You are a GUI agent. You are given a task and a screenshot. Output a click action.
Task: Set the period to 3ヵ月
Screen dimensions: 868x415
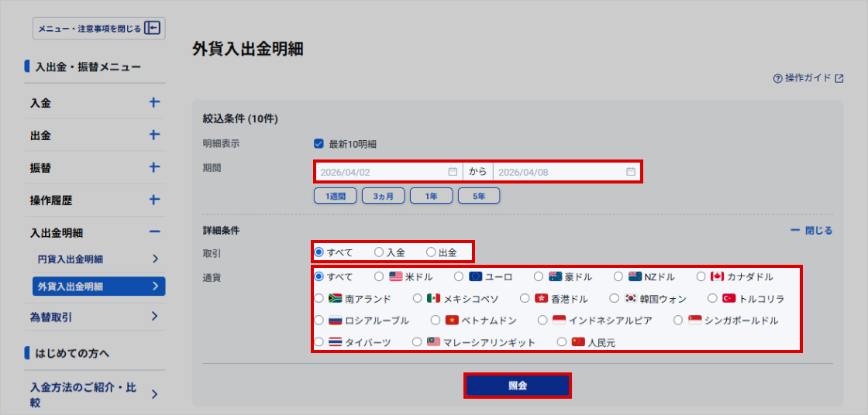click(383, 197)
